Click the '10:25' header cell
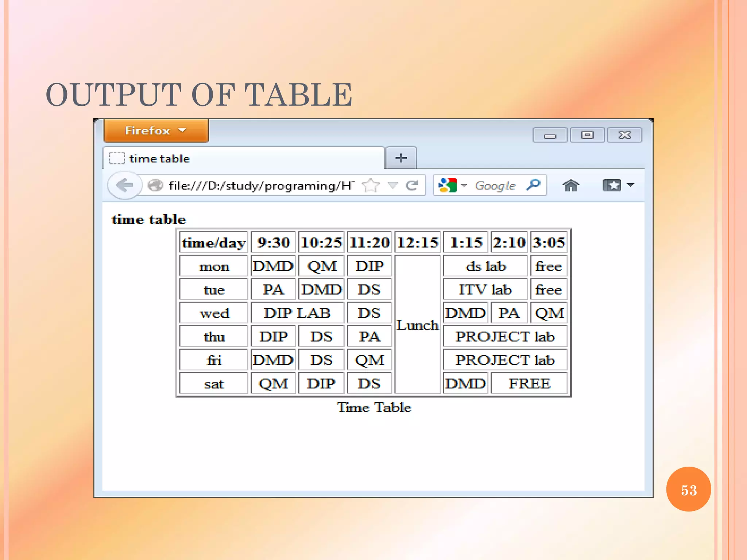Image resolution: width=747 pixels, height=560 pixels. (321, 242)
